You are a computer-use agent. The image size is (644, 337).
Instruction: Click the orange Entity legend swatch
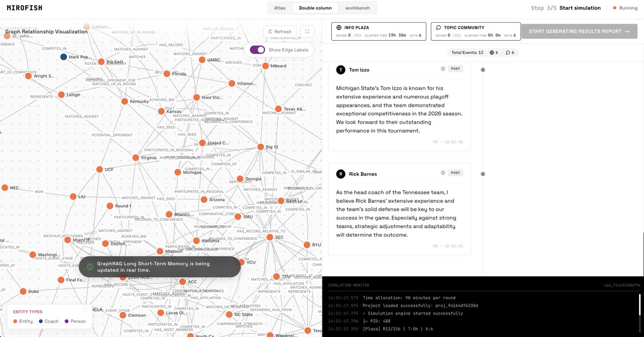coord(15,321)
